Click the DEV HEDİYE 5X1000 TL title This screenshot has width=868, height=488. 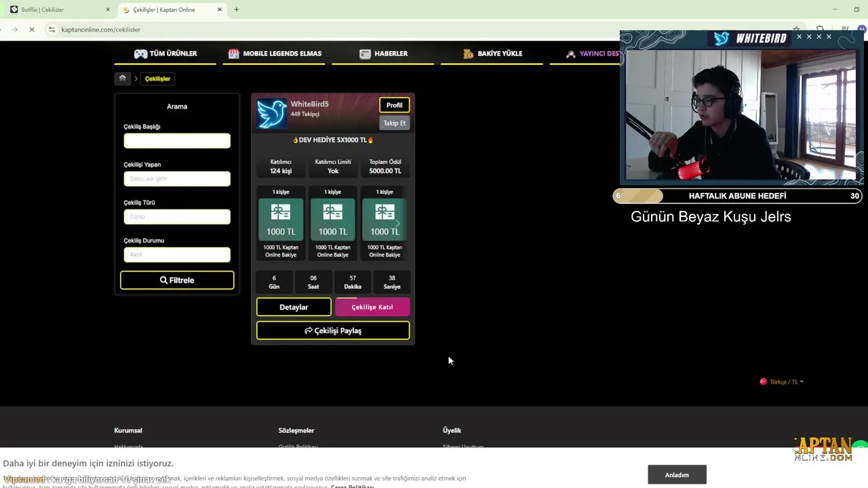coord(333,140)
